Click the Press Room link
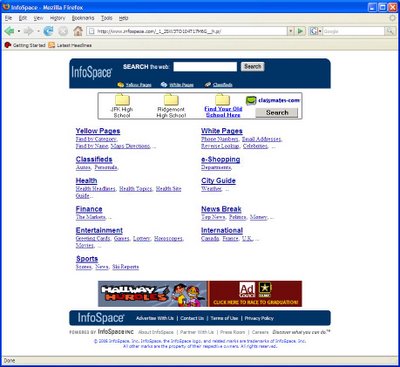 tap(232, 332)
